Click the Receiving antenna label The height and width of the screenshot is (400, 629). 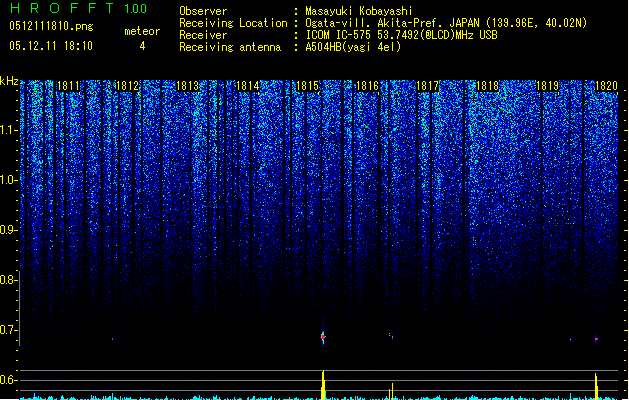230,47
